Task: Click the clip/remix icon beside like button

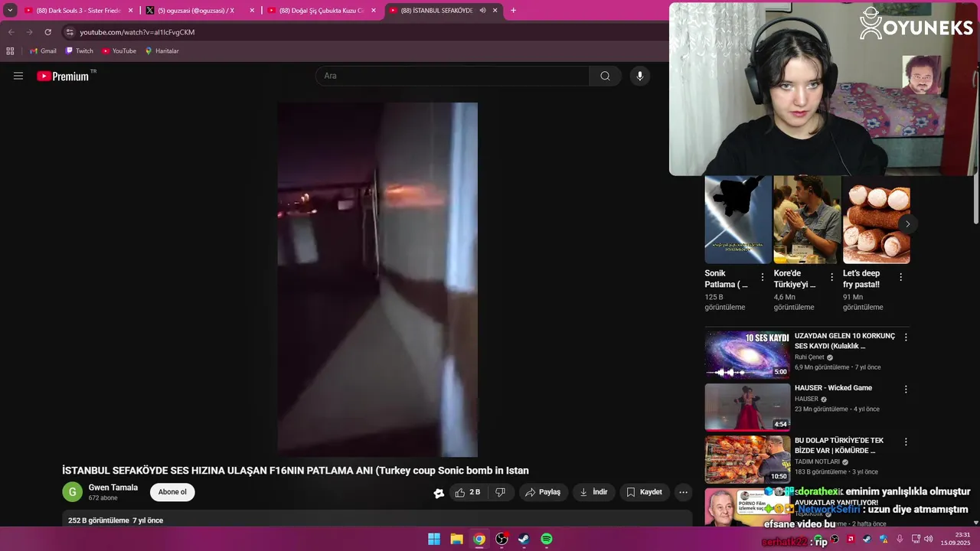Action: (439, 493)
